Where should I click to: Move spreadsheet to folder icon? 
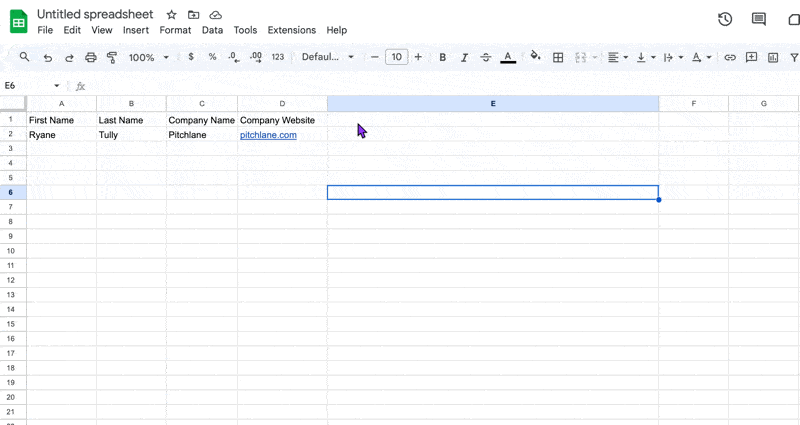point(193,15)
